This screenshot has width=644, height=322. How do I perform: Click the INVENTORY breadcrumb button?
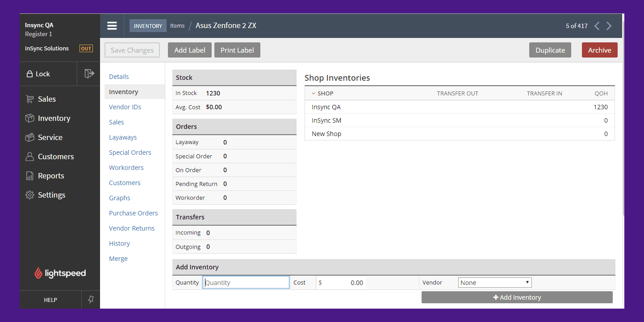coord(148,26)
